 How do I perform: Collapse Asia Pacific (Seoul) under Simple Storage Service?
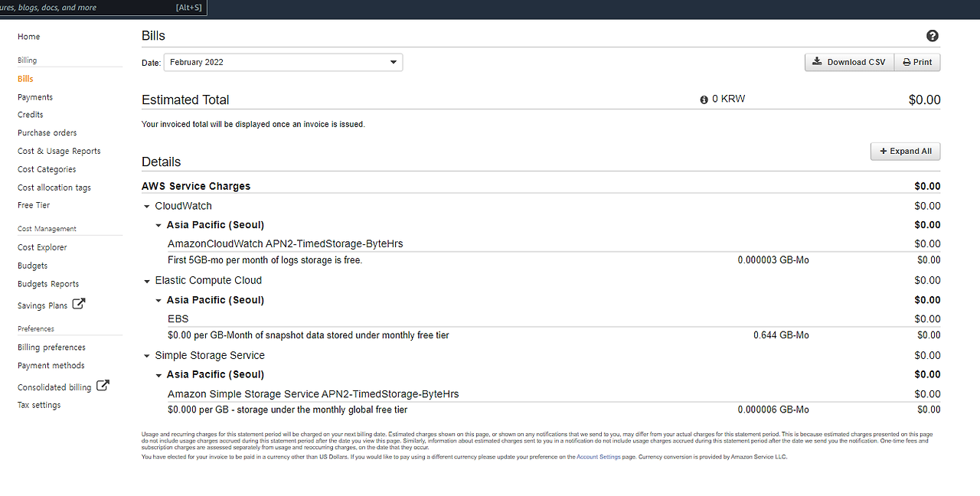coord(158,375)
